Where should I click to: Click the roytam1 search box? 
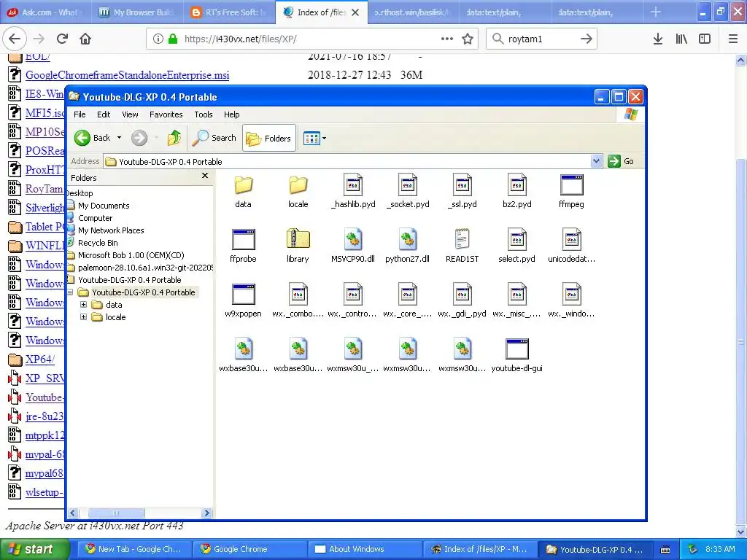541,39
